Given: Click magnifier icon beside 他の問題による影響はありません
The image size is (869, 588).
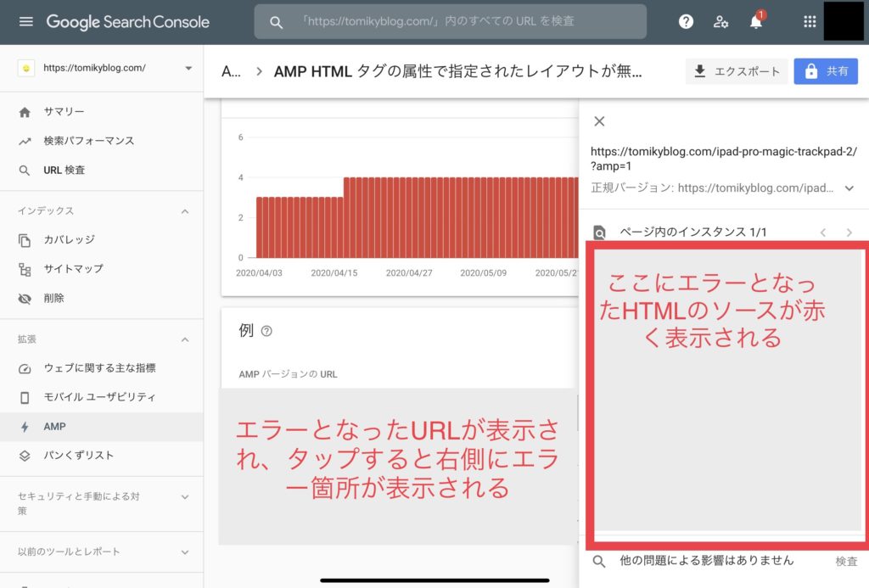Looking at the screenshot, I should point(598,561).
